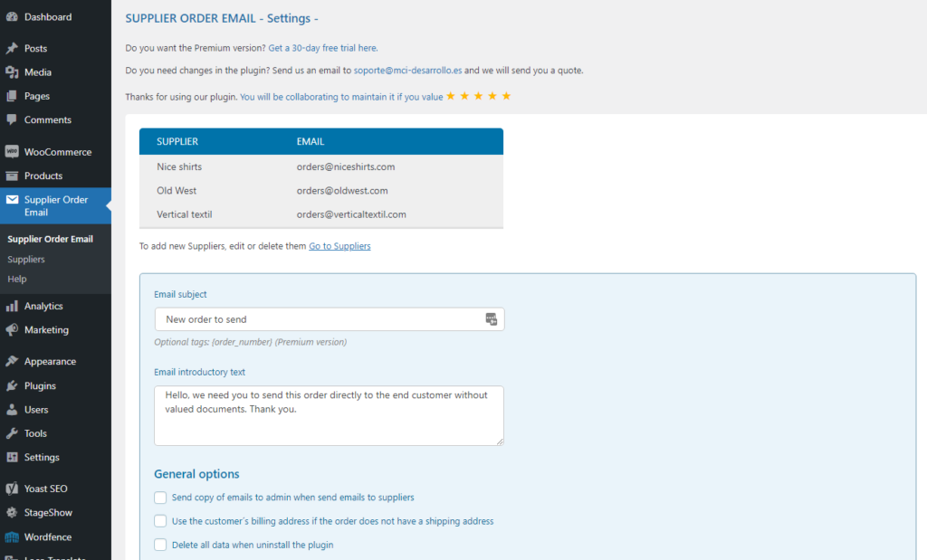927x560 pixels.
Task: Tick use customer's billing address option
Action: (160, 521)
